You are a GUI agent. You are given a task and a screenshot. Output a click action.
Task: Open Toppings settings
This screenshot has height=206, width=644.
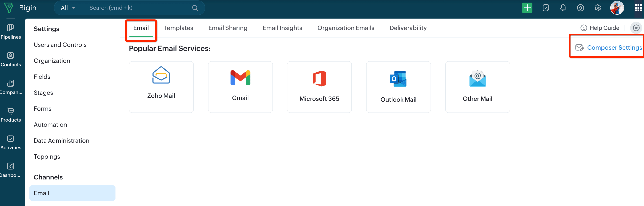click(x=47, y=157)
